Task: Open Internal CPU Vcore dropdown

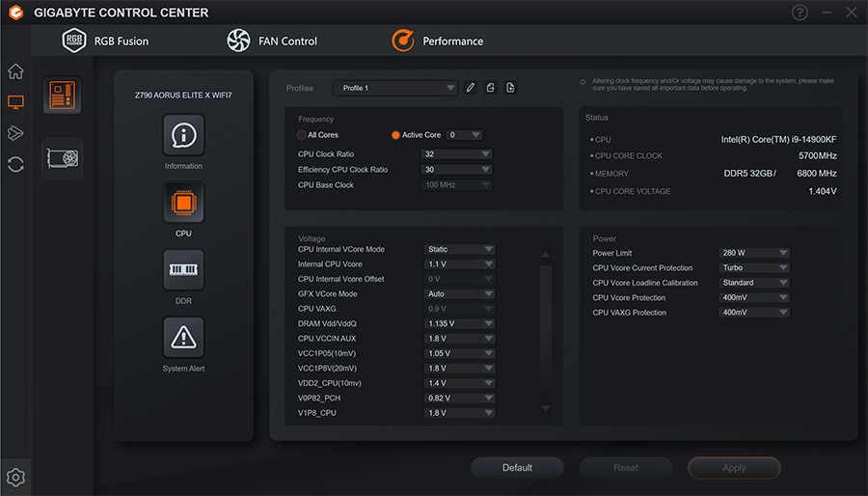Action: (x=459, y=264)
